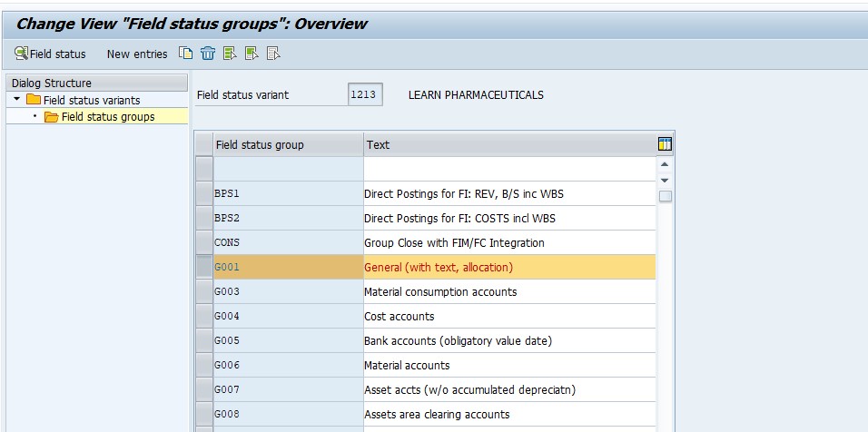
Task: Click the vertical scrollbar thumb
Action: coord(666,196)
